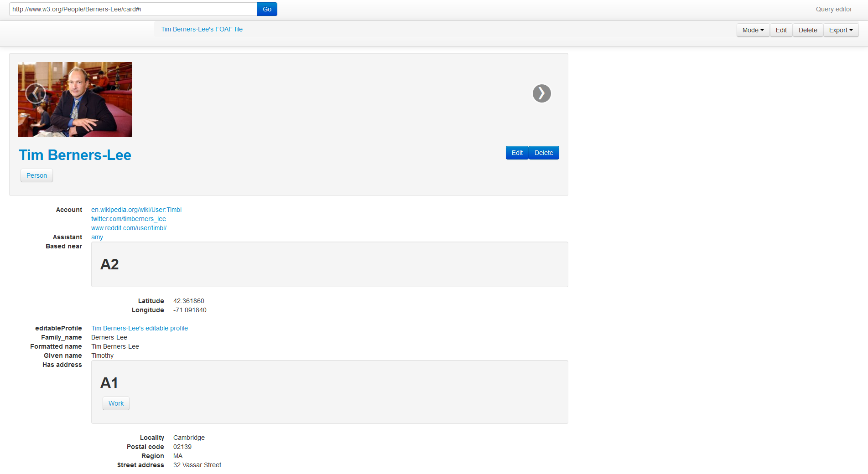Open Tim Berners-Lee's FOAF file link

[202, 29]
